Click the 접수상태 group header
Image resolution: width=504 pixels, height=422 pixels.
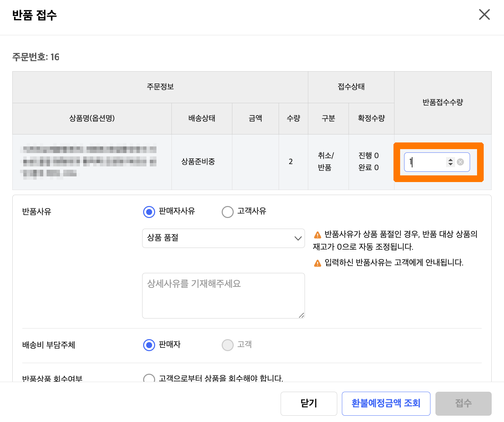pos(351,87)
